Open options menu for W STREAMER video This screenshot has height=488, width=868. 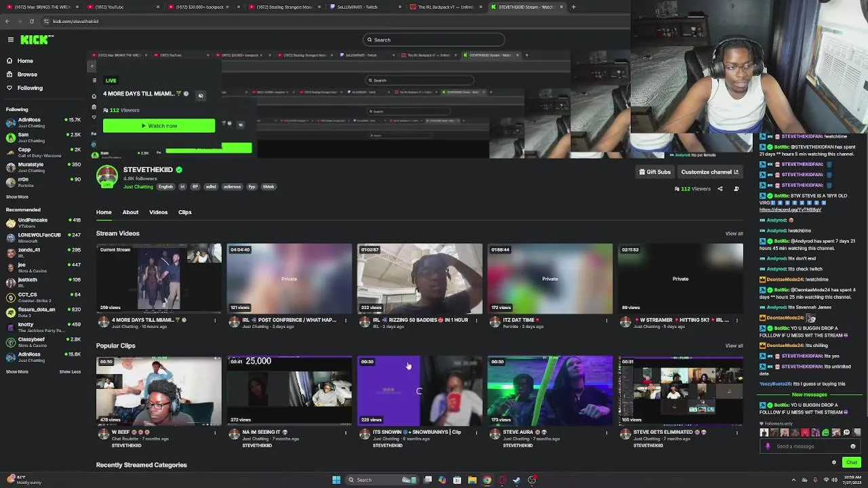pos(737,321)
